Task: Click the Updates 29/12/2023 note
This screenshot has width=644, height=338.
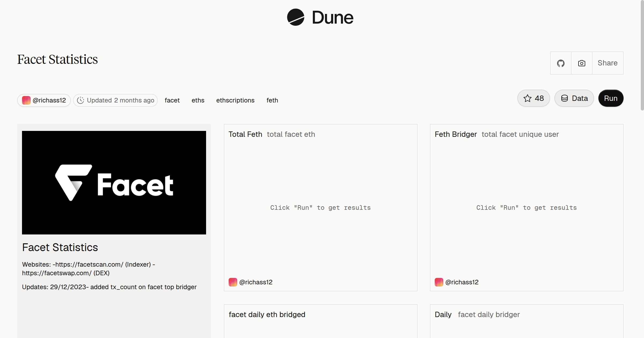Action: (109, 287)
